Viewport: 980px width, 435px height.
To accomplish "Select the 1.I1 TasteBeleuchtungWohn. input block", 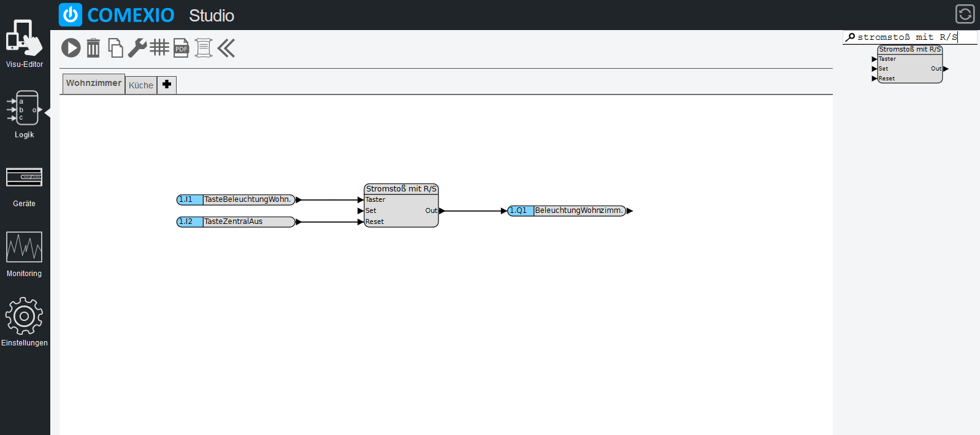I will 236,199.
